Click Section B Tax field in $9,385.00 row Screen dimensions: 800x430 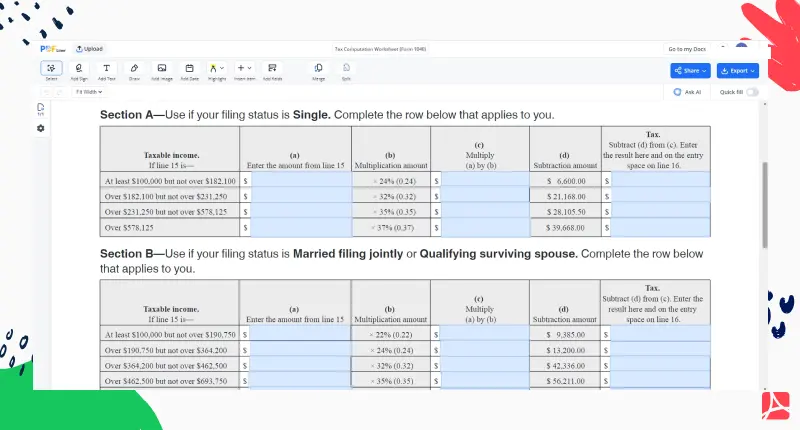660,334
